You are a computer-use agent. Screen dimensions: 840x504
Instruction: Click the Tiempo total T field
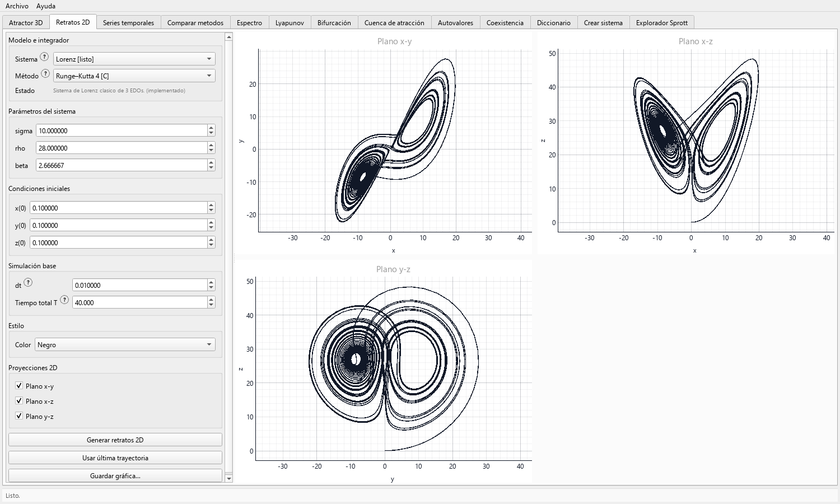(139, 302)
